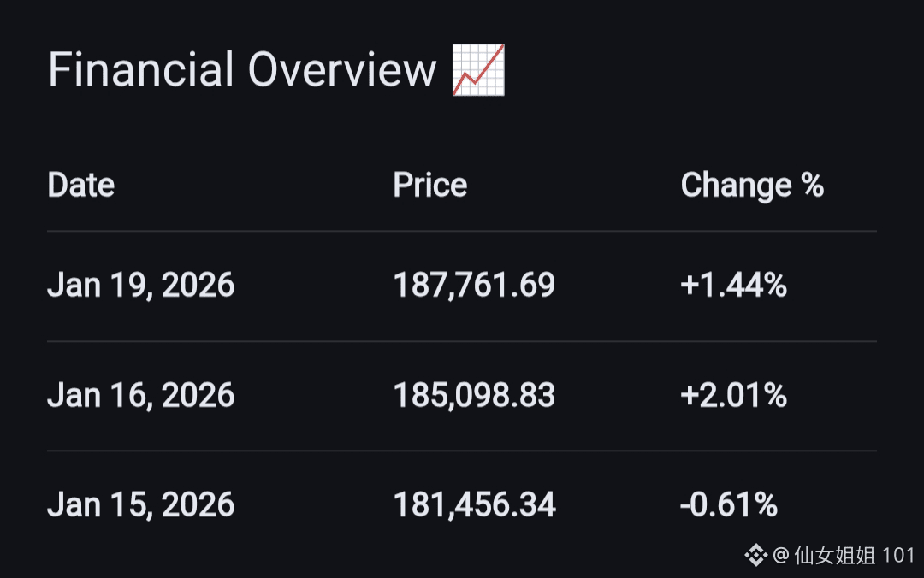Click the chart increasing emoji icon
The width and height of the screenshot is (924, 578).
478,70
